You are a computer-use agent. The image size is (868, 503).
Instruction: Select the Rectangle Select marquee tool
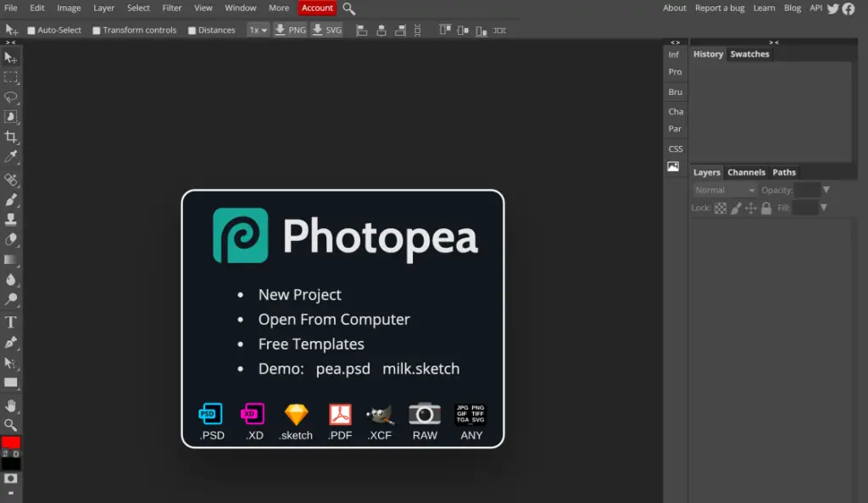point(10,77)
